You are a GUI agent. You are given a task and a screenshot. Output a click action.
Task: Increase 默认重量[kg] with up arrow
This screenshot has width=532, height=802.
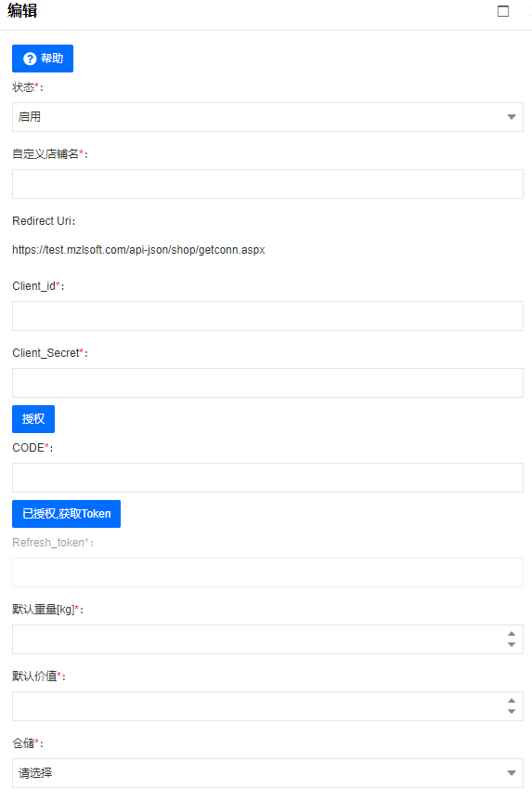click(x=512, y=634)
